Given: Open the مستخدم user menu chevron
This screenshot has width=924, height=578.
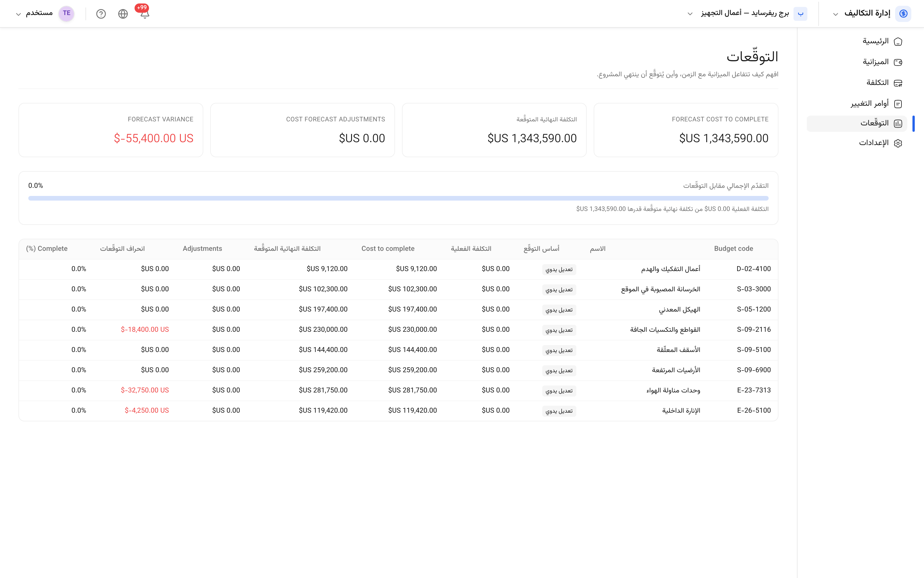Looking at the screenshot, I should click(x=18, y=14).
